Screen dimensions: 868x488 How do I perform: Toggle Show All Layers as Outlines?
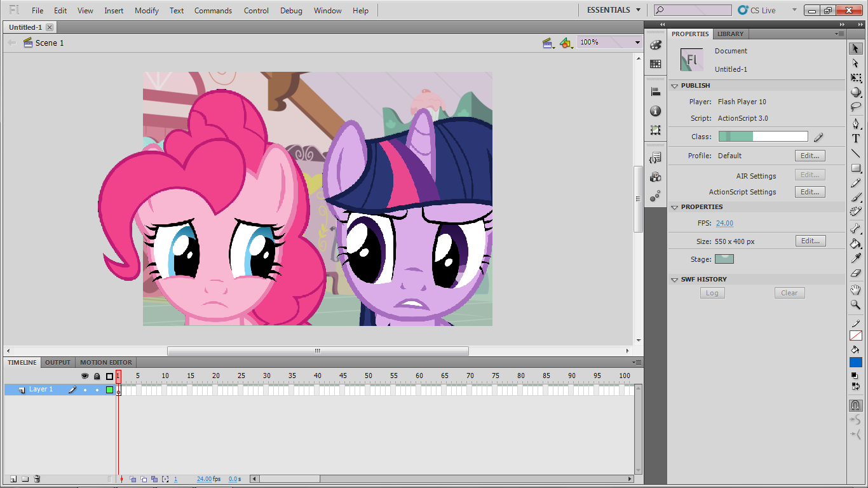point(109,376)
